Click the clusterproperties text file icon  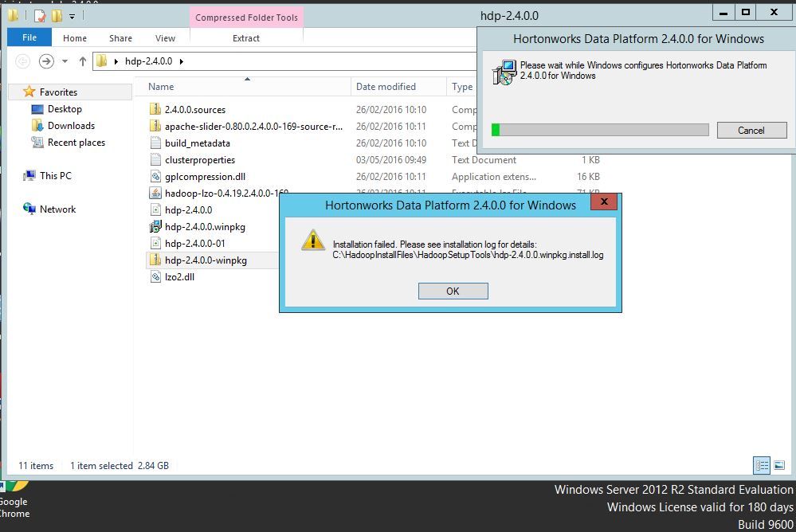pos(155,159)
